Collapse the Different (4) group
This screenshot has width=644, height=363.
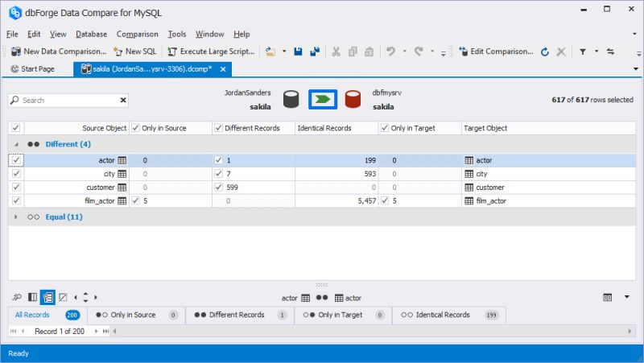tap(16, 144)
